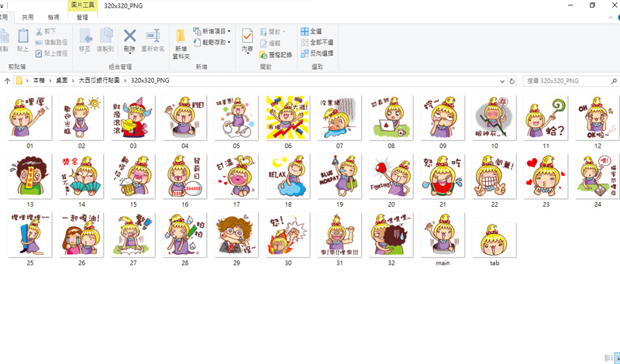
Task: Select sticker thumbnail 30
Action: point(288,235)
